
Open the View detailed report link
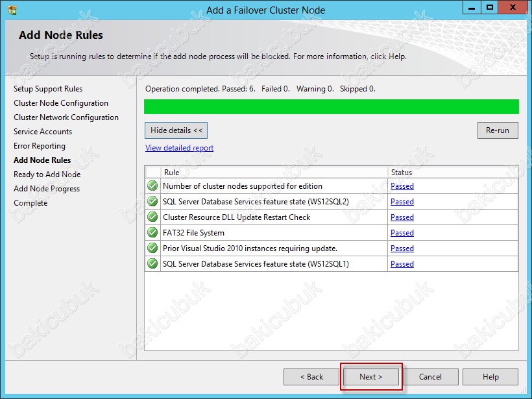pyautogui.click(x=180, y=148)
